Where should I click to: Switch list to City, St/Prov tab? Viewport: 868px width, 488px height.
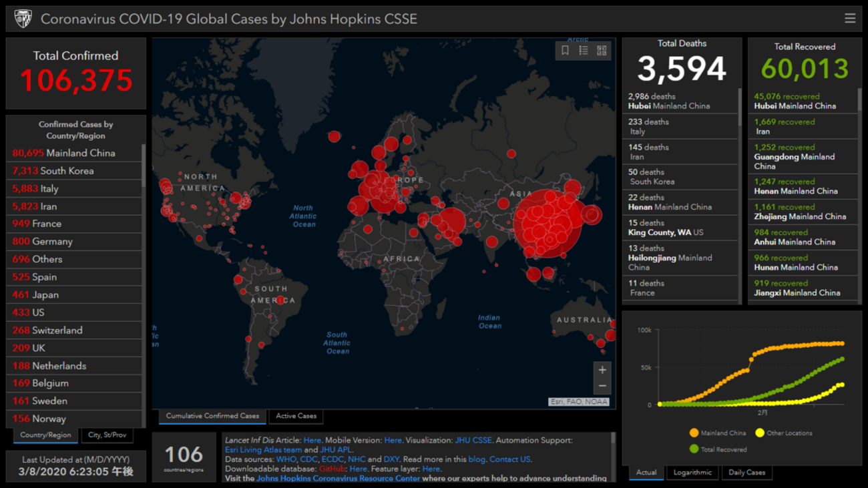coord(107,435)
